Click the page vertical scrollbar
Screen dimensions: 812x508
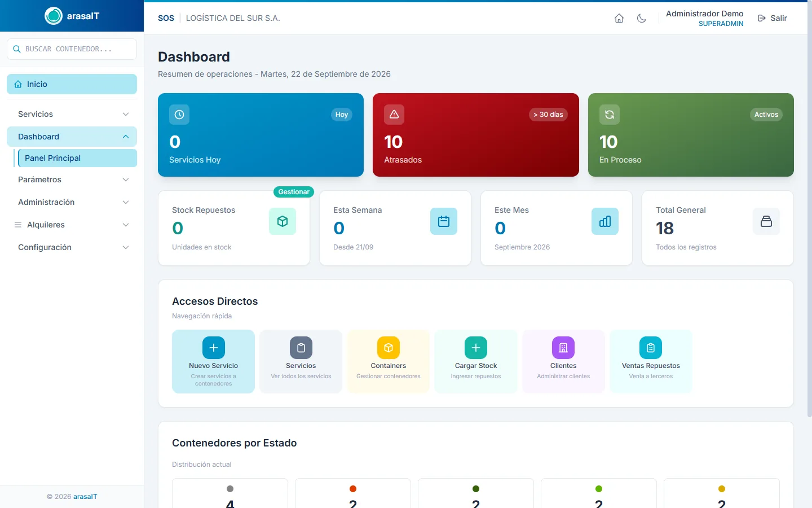point(809,209)
